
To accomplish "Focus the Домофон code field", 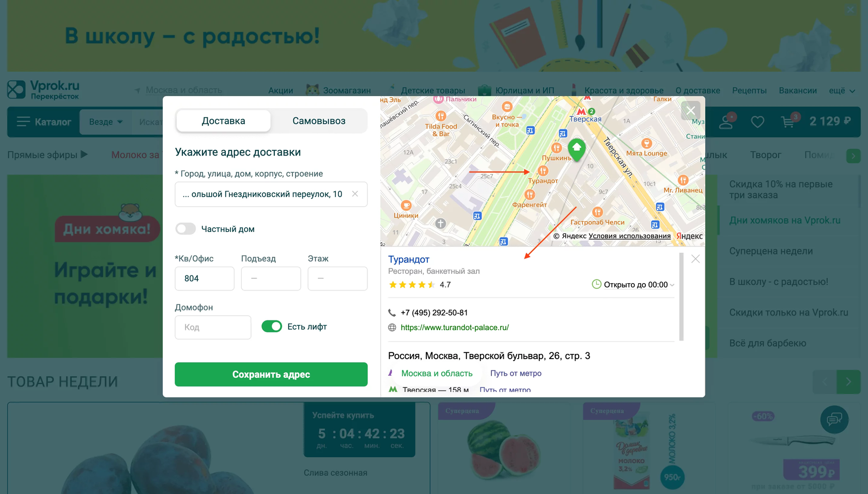I will pyautogui.click(x=213, y=328).
